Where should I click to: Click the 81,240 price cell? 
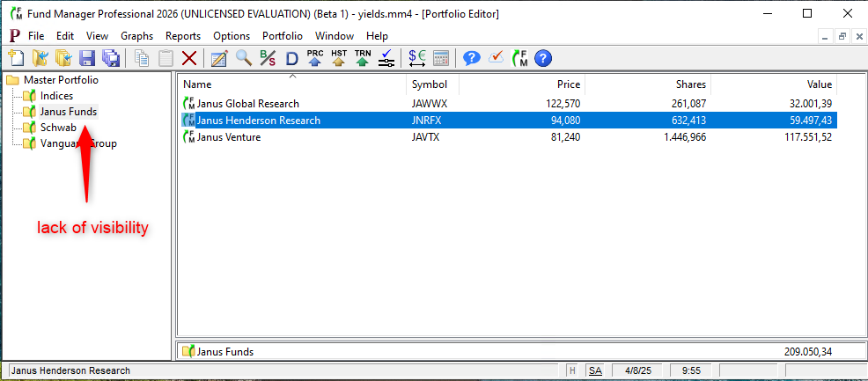[x=563, y=137]
